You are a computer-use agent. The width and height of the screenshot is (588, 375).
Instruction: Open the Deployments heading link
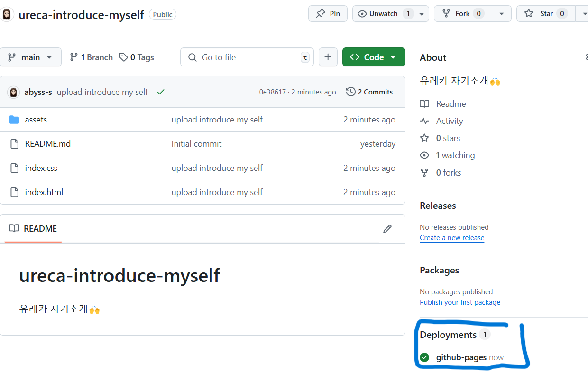pyautogui.click(x=448, y=335)
